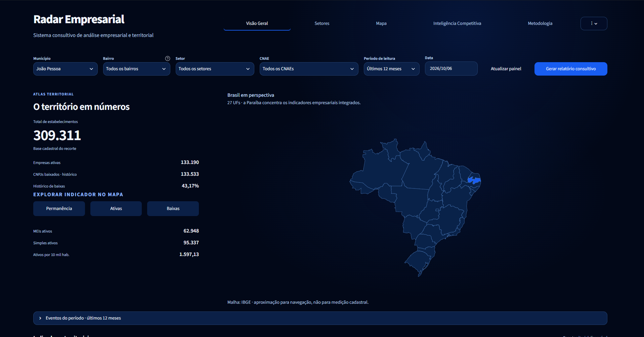
Task: Open the Últimos 12 meses period dropdown
Action: (x=391, y=69)
